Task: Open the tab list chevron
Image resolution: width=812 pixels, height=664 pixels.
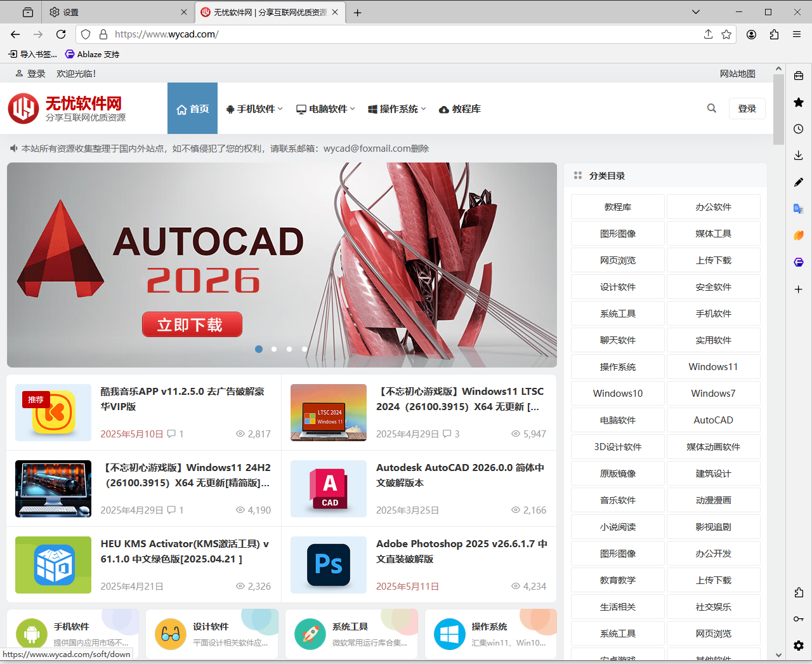Action: click(695, 11)
